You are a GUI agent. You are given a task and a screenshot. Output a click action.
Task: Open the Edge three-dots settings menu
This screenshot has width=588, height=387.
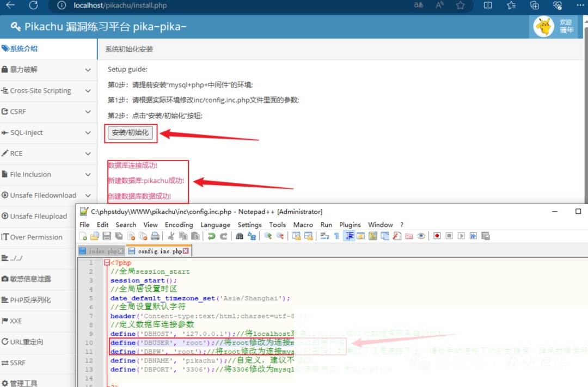coord(580,5)
